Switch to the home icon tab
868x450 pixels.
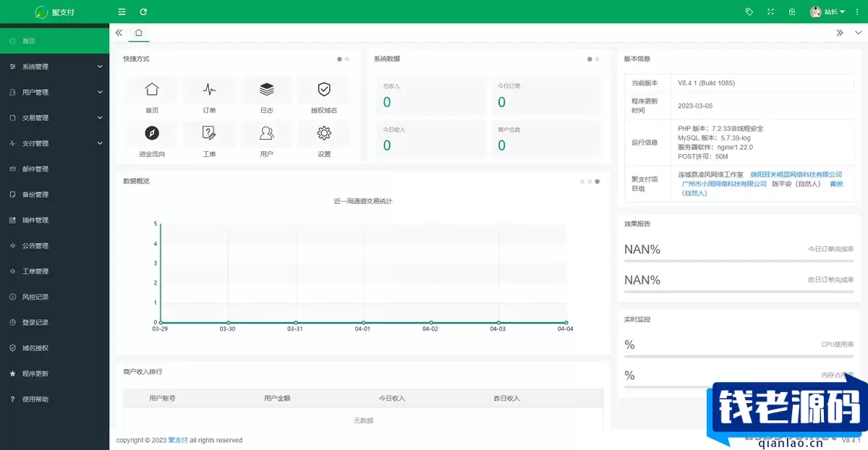(x=139, y=33)
